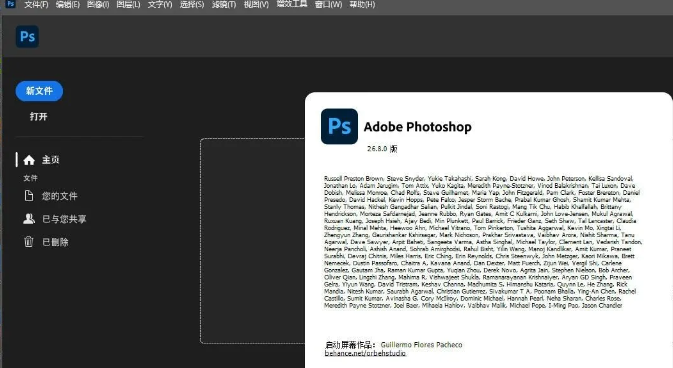Open 已删除 trash item
The width and height of the screenshot is (673, 368).
46,242
